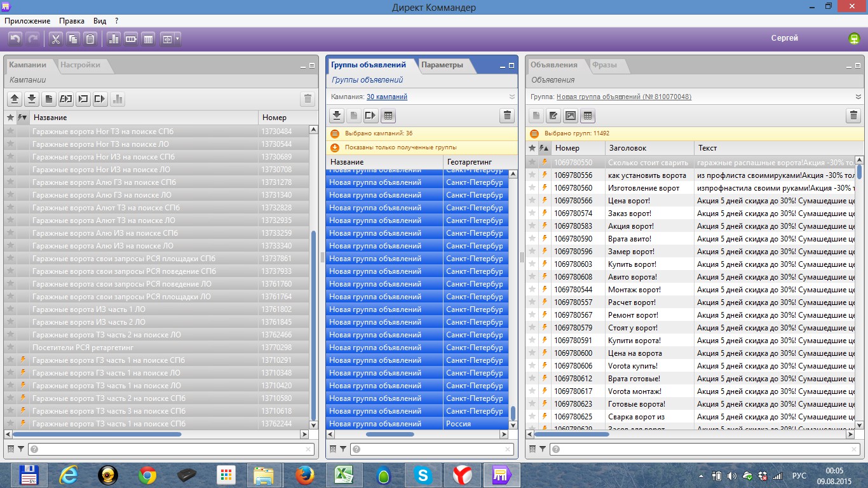Open the Вид menu
Viewport: 868px width, 488px height.
(99, 21)
